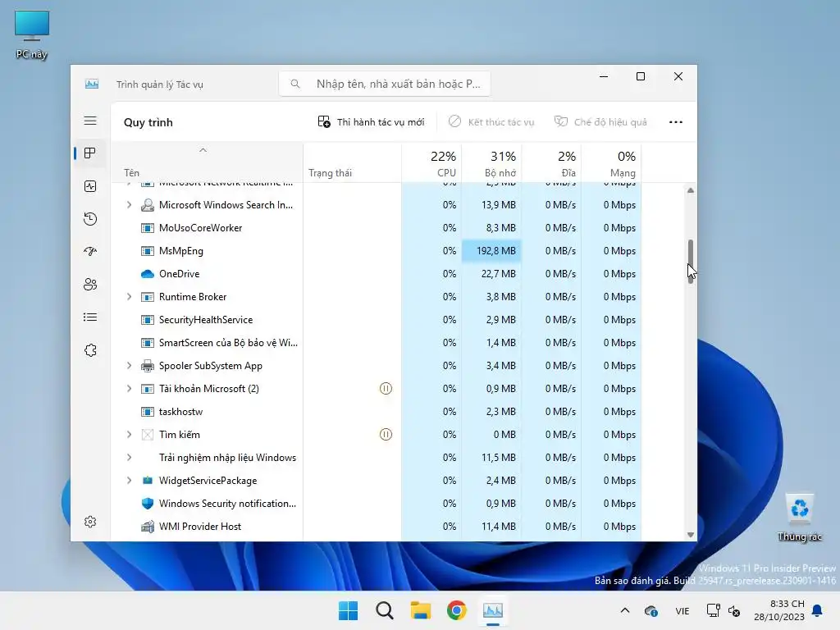Viewport: 840px width, 630px height.
Task: Click the scrollbar up arrow
Action: [691, 190]
